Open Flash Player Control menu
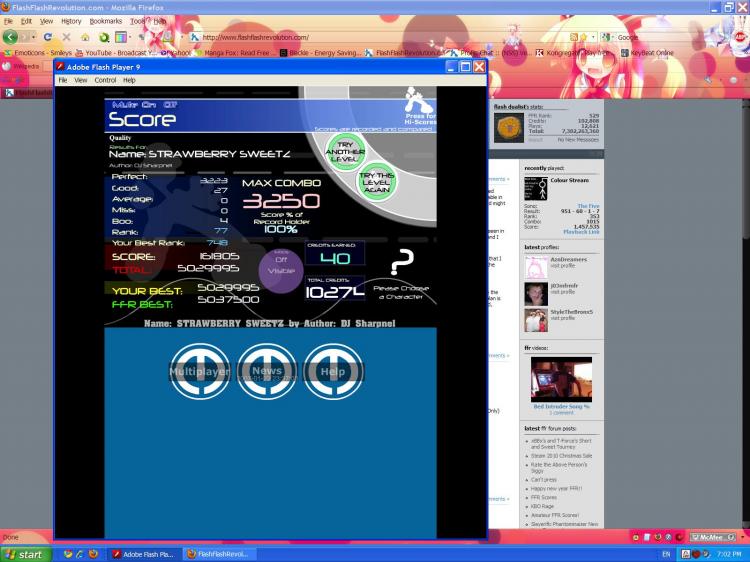Screen dimensions: 750x562 tap(105, 80)
